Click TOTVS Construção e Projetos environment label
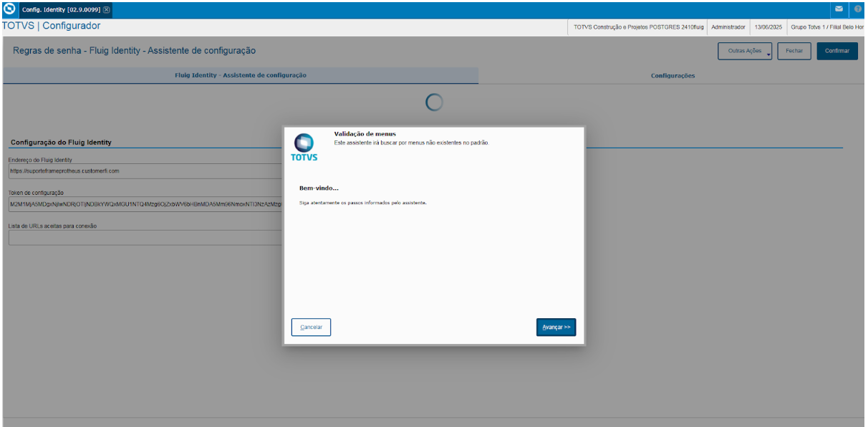The width and height of the screenshot is (868, 427). (x=639, y=27)
